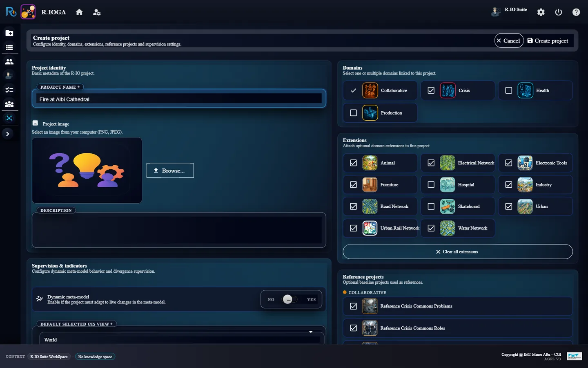Open settings gear in top bar
The width and height of the screenshot is (588, 368).
coord(541,12)
